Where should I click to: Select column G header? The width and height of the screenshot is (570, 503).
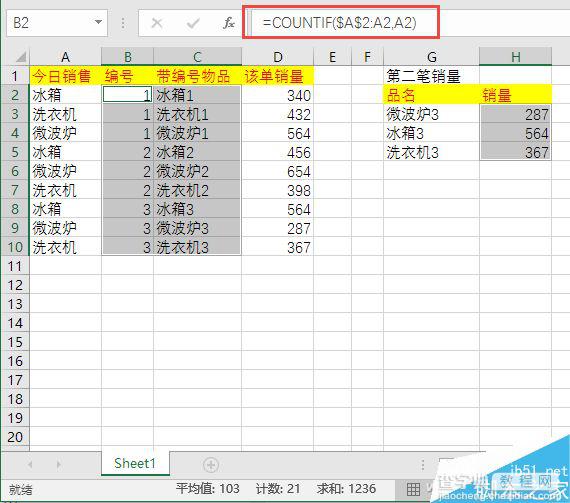[x=431, y=57]
